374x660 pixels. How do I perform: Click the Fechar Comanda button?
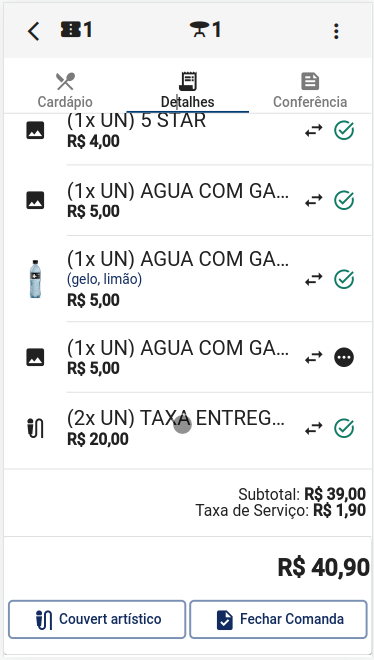279,619
